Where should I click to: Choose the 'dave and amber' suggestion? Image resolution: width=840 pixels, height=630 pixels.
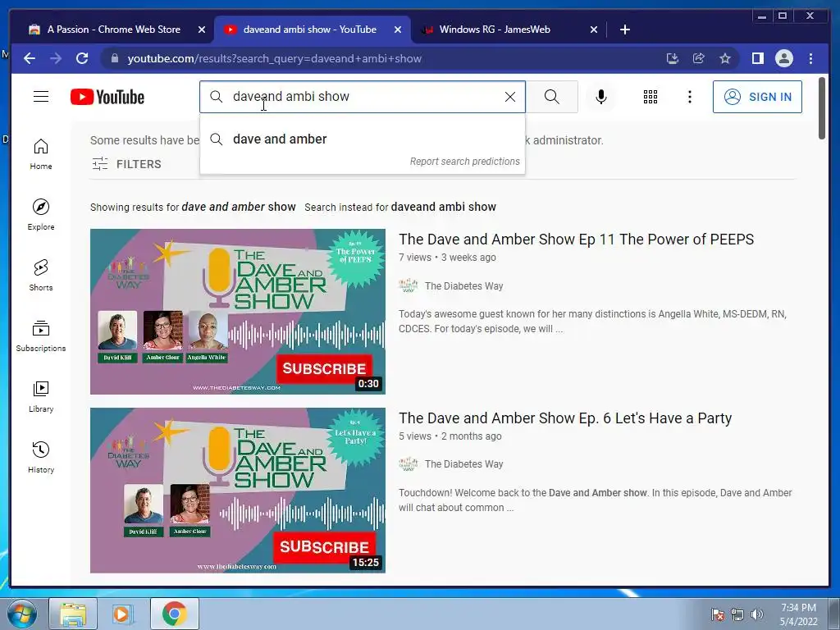[x=362, y=139]
